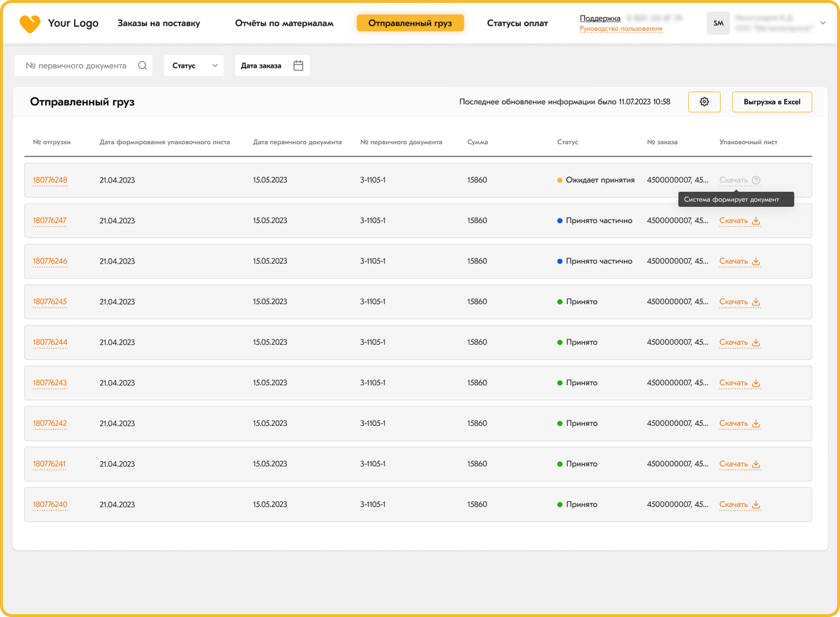
Task: Open the calendar icon for order date
Action: [298, 65]
